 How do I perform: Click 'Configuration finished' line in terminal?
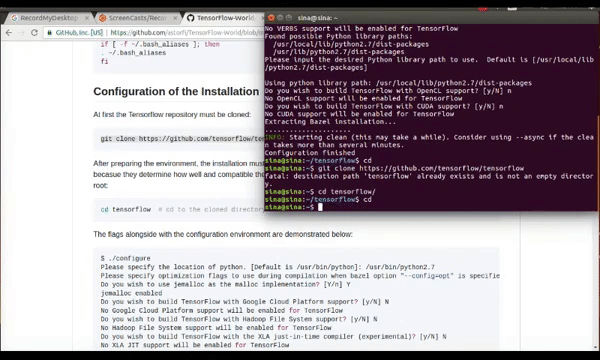310,153
